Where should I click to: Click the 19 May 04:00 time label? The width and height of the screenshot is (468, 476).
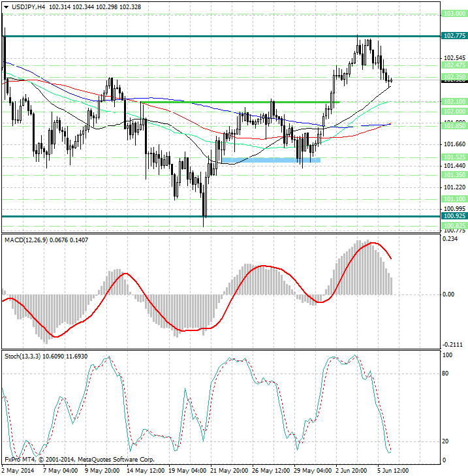tap(187, 471)
